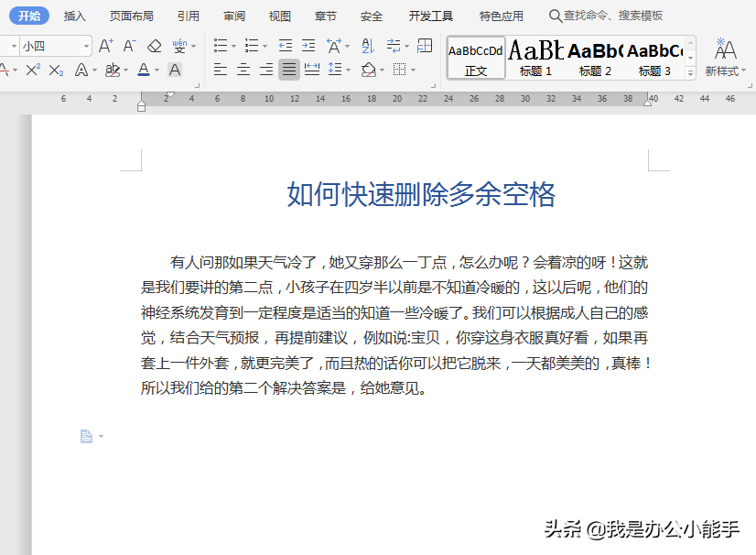Apply superscript formatting
This screenshot has width=756, height=555.
(x=33, y=70)
